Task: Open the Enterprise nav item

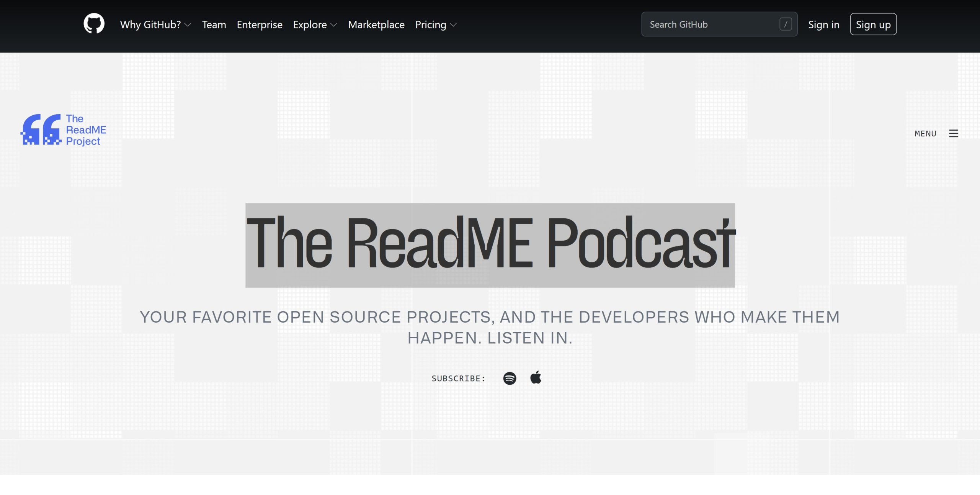Action: click(x=260, y=25)
